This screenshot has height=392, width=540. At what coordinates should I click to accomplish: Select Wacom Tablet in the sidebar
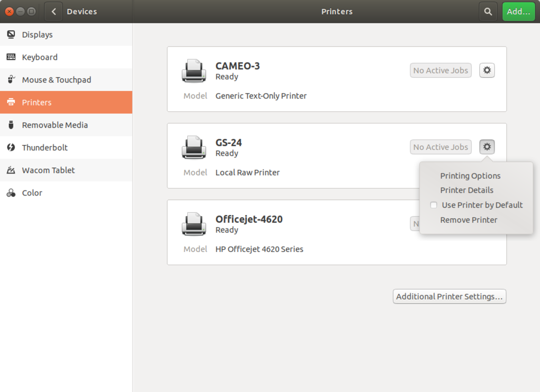click(48, 170)
